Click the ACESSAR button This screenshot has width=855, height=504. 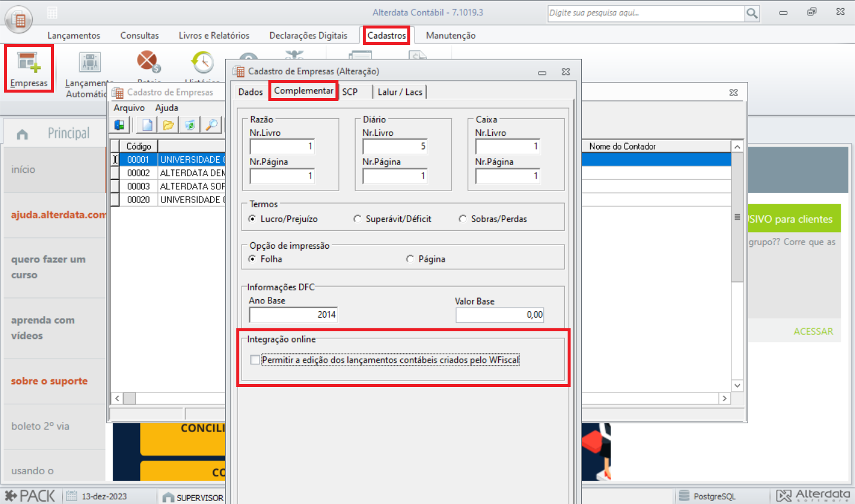click(x=813, y=331)
